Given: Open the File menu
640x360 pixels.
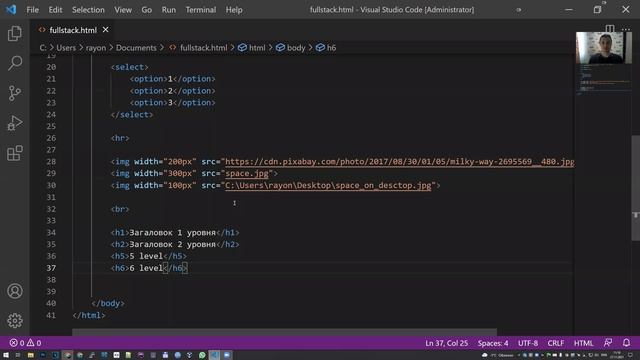Looking at the screenshot, I should [33, 9].
